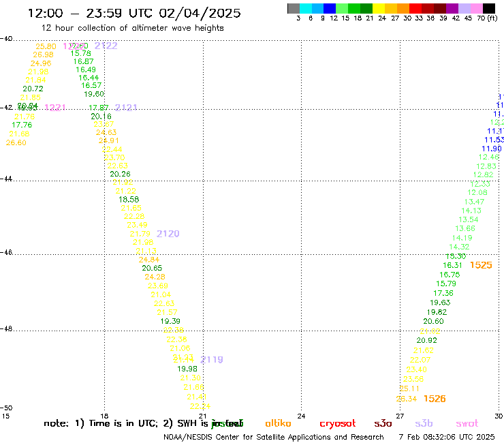Click the chart title date range text
Screen dimensions: 504x443
[x=134, y=13]
